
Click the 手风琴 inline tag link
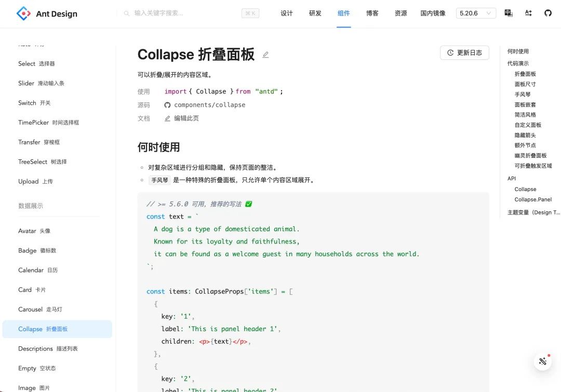pos(159,180)
